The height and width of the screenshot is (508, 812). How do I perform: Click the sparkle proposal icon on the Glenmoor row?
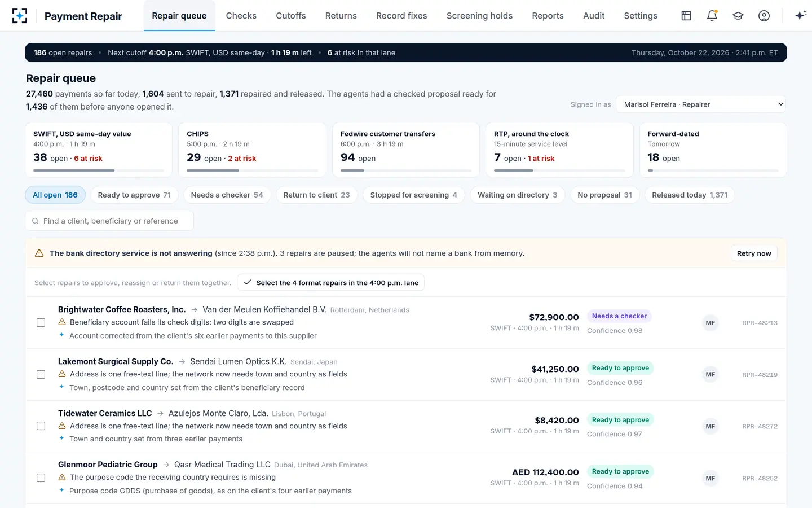click(x=62, y=491)
